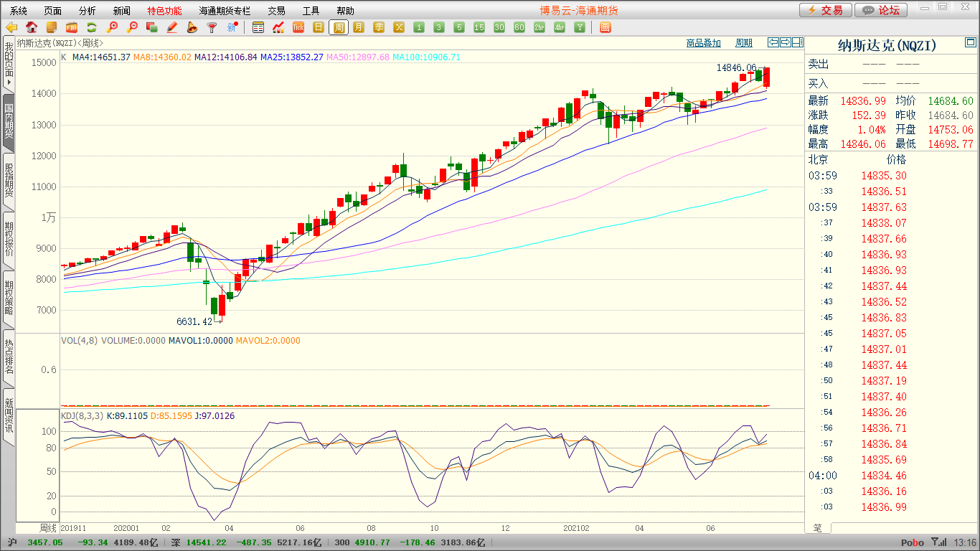The height and width of the screenshot is (551, 980).
Task: Open the 新闻 menu
Action: [x=122, y=11]
